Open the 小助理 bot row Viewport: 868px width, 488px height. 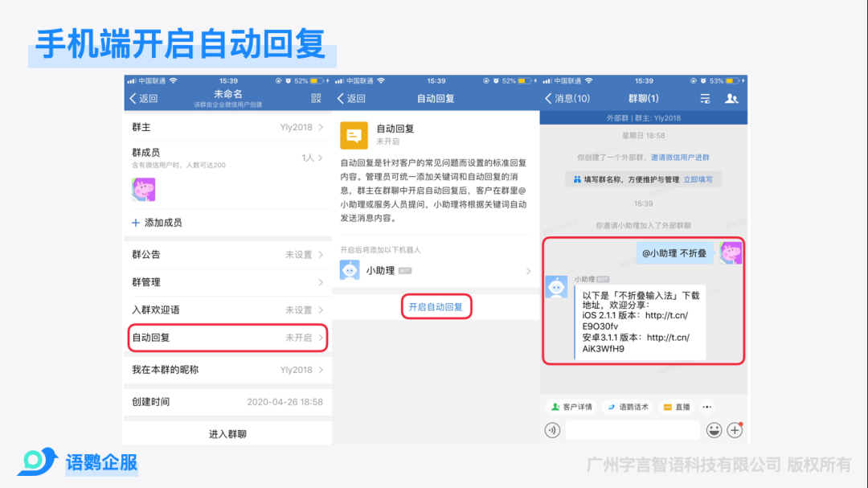436,271
